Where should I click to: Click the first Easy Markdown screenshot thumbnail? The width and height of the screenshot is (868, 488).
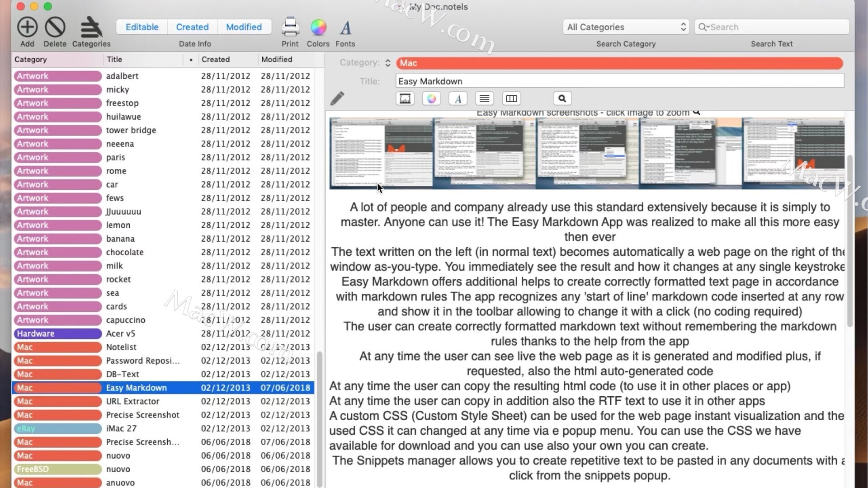381,153
